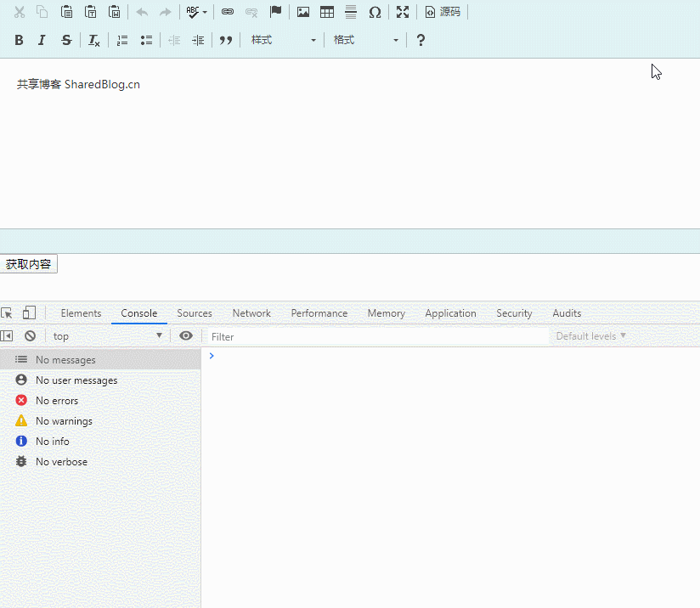
Task: Switch to the Elements tab
Action: (82, 313)
